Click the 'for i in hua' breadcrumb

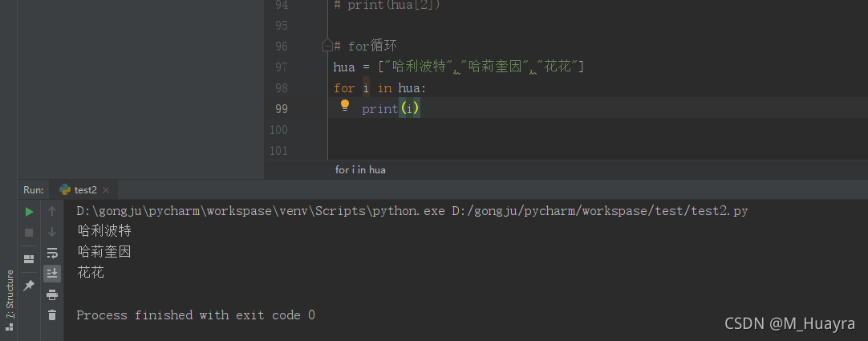click(x=360, y=169)
